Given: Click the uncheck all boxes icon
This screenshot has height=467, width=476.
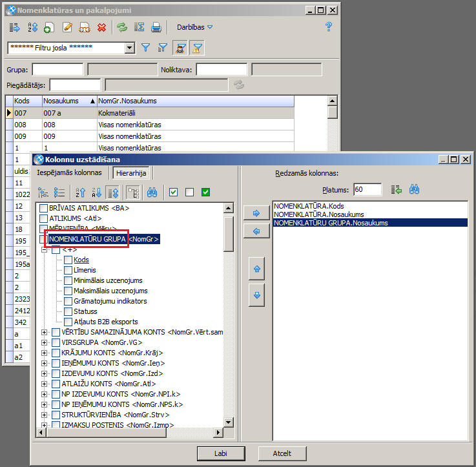Looking at the screenshot, I should pos(190,192).
